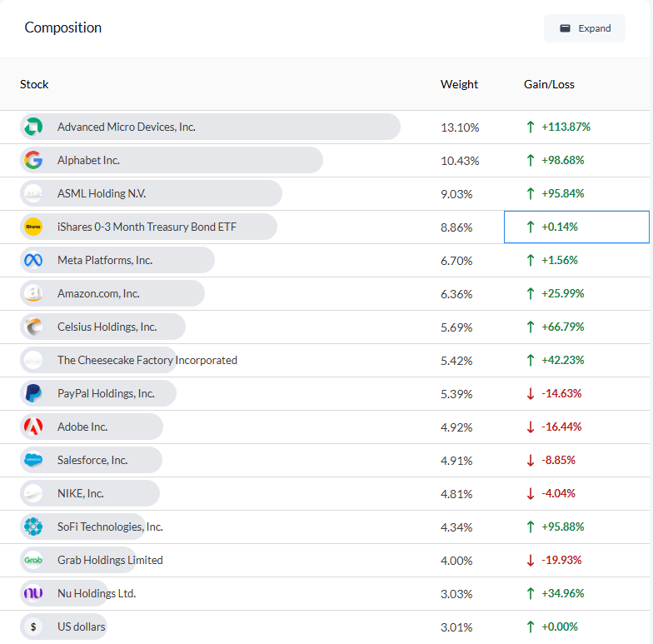Screen dimensions: 653x644
Task: Click the 6.70% weight value
Action: 456,261
